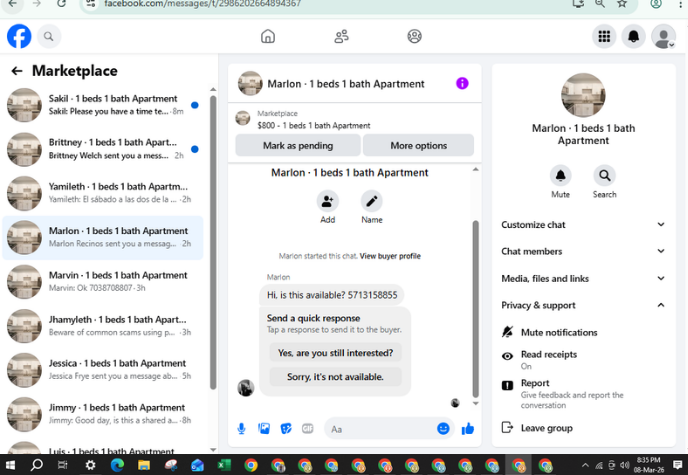Image resolution: width=688 pixels, height=475 pixels.
Task: Choose a GIF icon
Action: pyautogui.click(x=308, y=429)
